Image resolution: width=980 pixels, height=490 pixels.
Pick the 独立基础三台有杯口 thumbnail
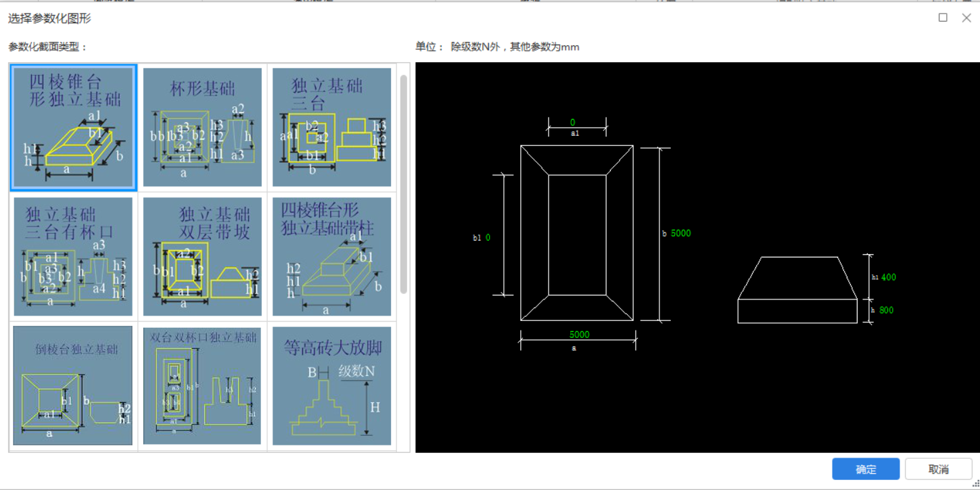click(73, 257)
